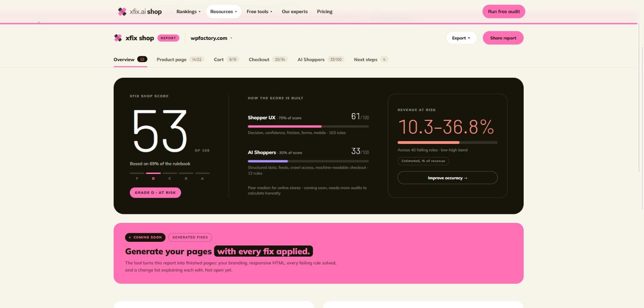Image resolution: width=644 pixels, height=308 pixels.
Task: Click the GENERATED FIXES tag
Action: click(x=190, y=237)
